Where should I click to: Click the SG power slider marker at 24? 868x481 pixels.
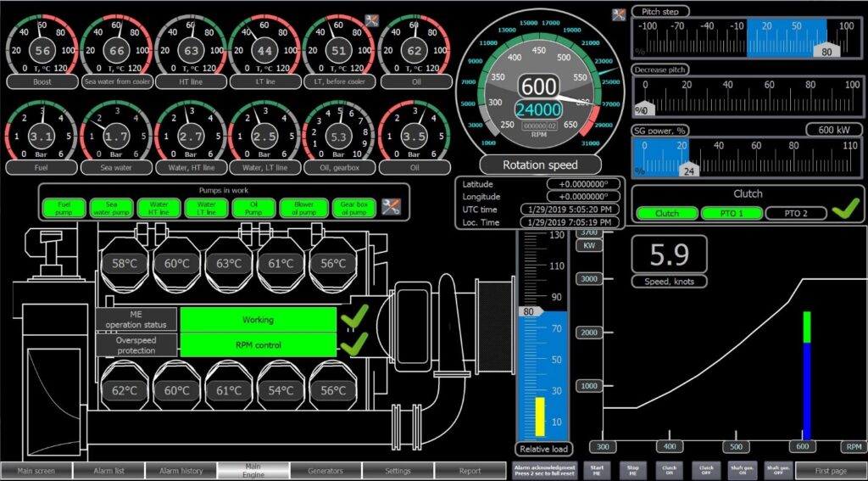[687, 170]
